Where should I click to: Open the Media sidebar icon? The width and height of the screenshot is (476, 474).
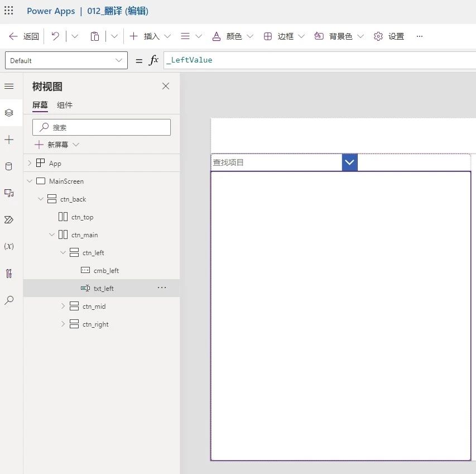point(9,193)
